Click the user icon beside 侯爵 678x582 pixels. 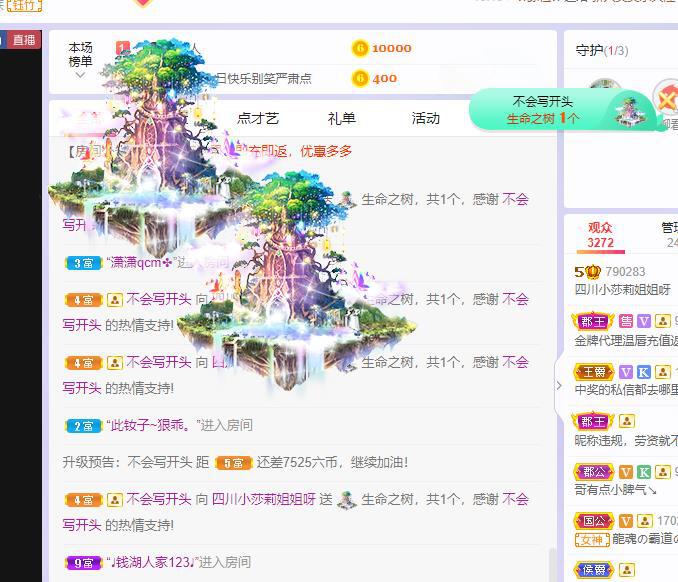point(627,570)
